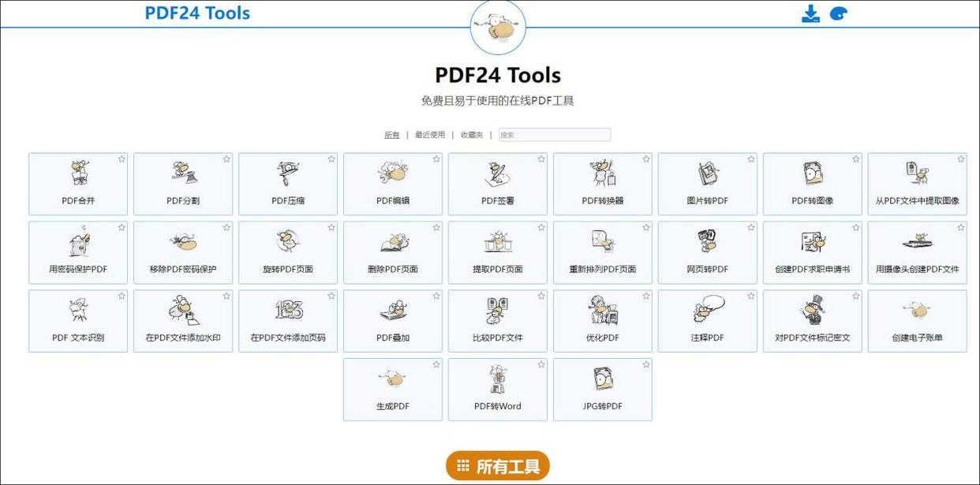Switch to the 所有 filter tab
980x485 pixels.
click(x=392, y=135)
